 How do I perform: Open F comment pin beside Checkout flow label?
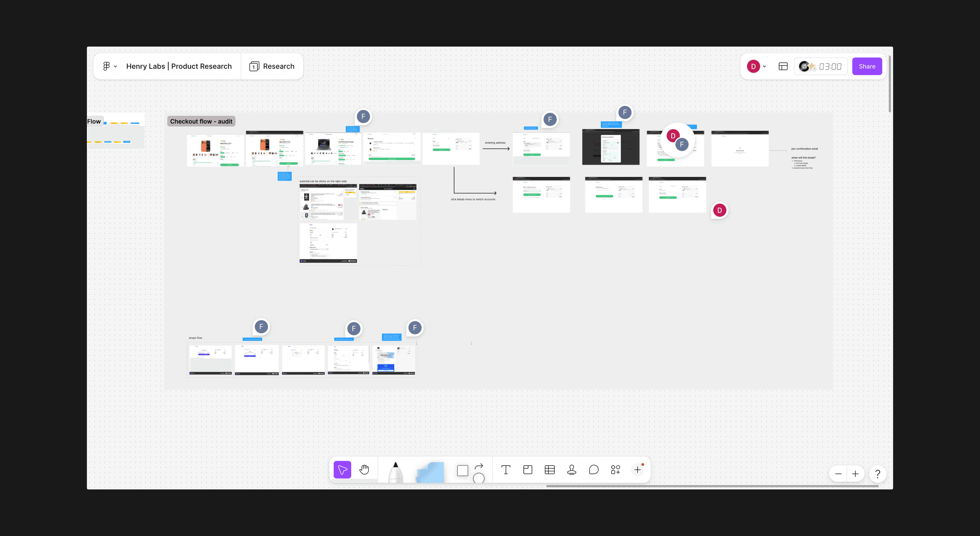363,117
